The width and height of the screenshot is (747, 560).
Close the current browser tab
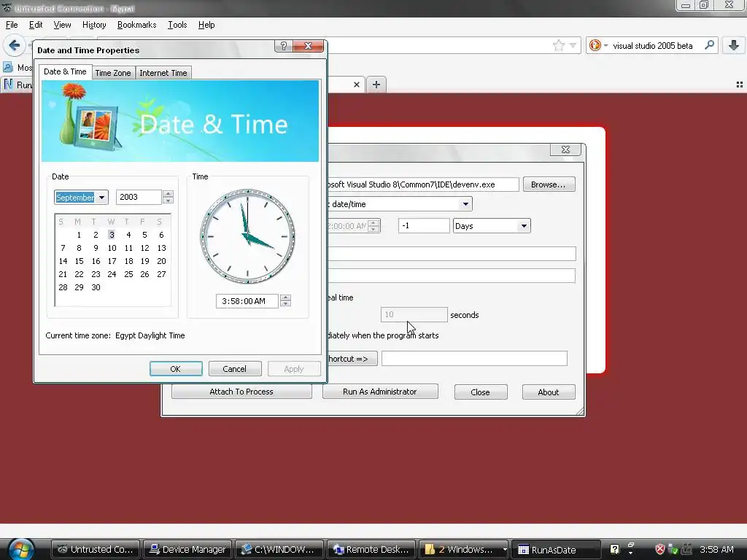coord(356,85)
